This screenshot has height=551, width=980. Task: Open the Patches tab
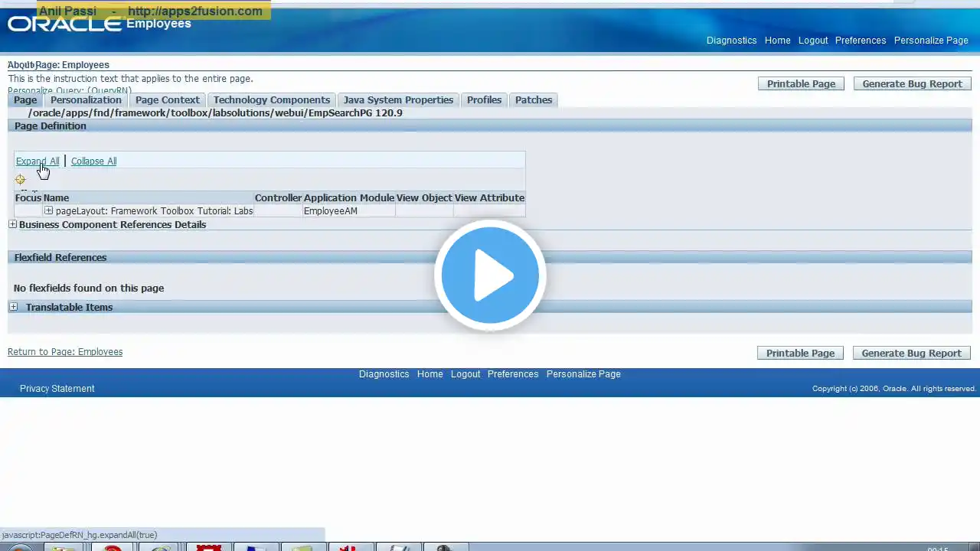(x=534, y=100)
